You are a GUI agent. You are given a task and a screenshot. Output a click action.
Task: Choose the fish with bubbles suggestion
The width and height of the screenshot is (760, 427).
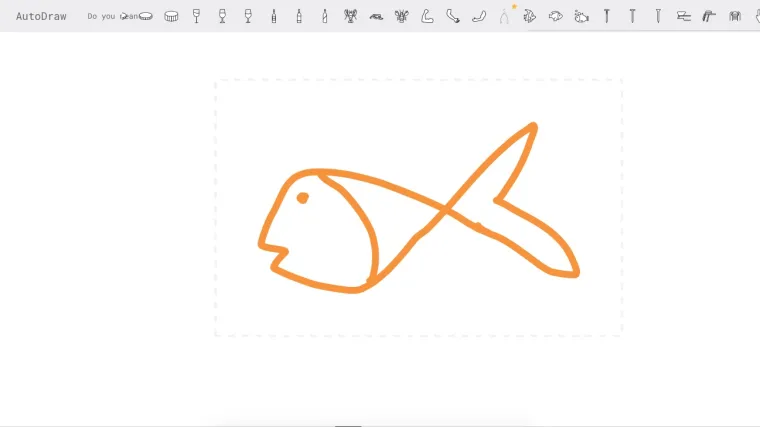581,16
